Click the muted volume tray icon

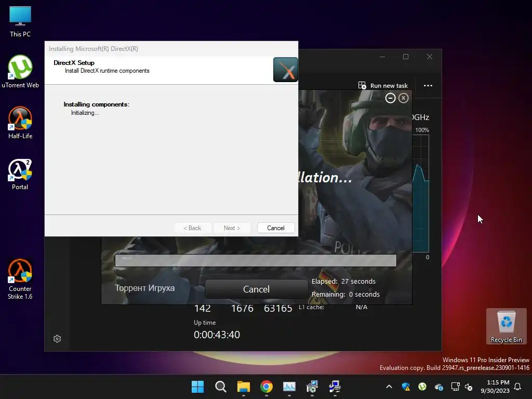[x=469, y=387]
